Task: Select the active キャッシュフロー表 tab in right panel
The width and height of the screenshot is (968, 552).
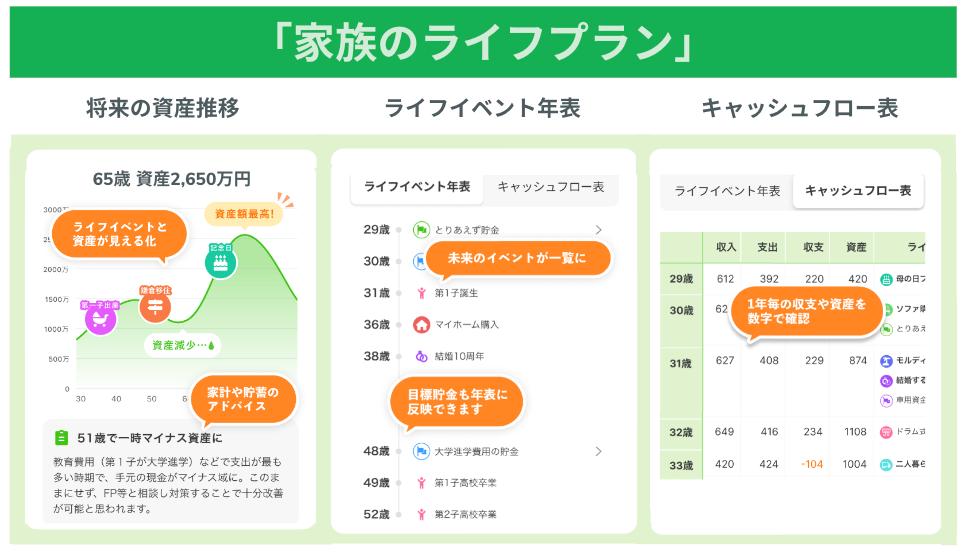Action: [x=858, y=191]
